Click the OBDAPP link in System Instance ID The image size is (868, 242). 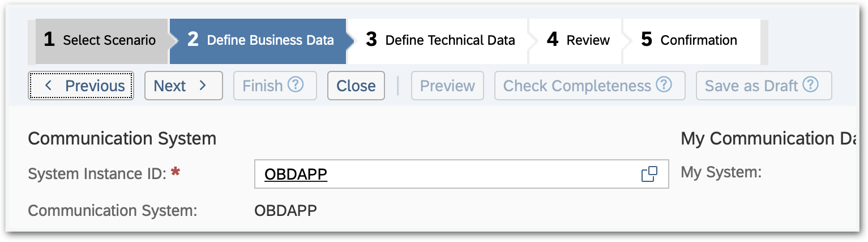pyautogui.click(x=296, y=175)
